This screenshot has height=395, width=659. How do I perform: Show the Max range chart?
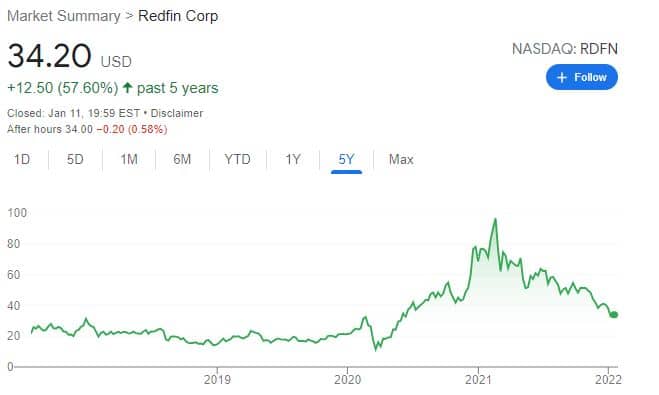(x=401, y=159)
